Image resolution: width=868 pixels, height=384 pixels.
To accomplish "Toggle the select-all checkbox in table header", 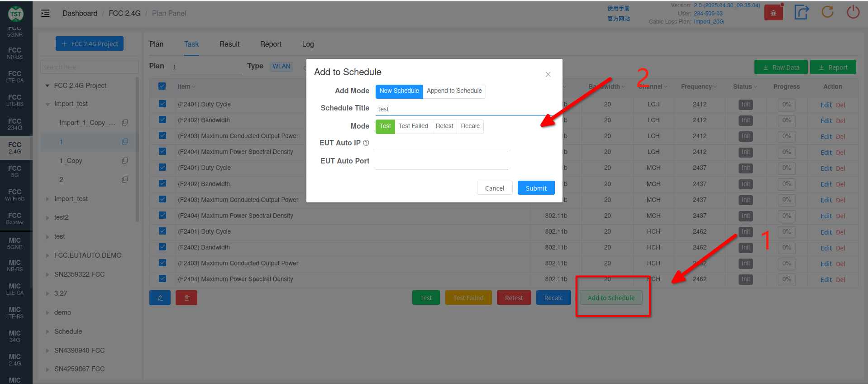I will coord(162,86).
